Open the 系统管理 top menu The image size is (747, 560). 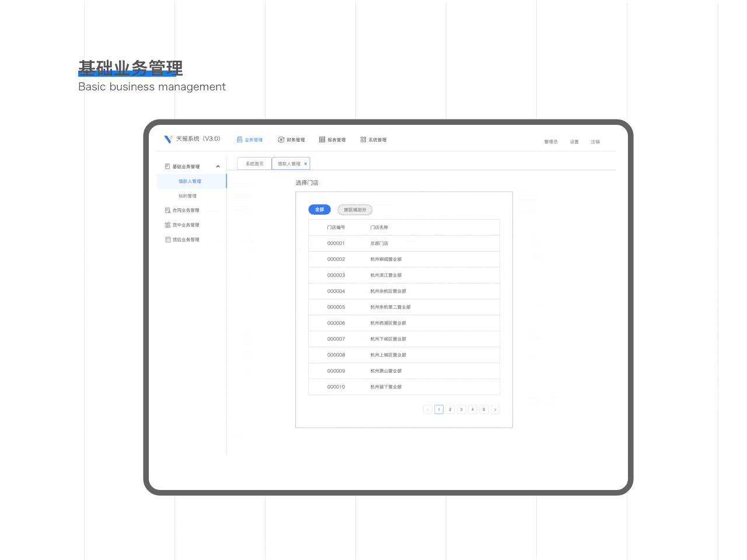(x=373, y=139)
